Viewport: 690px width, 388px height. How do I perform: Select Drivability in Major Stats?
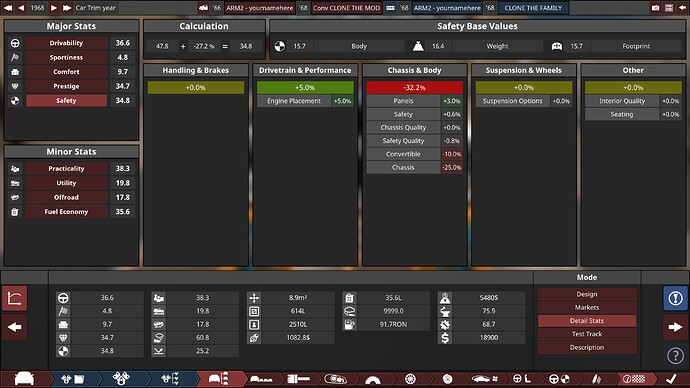(66, 43)
